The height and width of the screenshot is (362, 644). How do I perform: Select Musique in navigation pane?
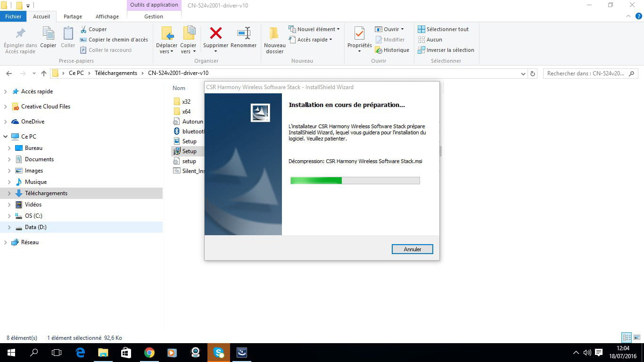[35, 182]
